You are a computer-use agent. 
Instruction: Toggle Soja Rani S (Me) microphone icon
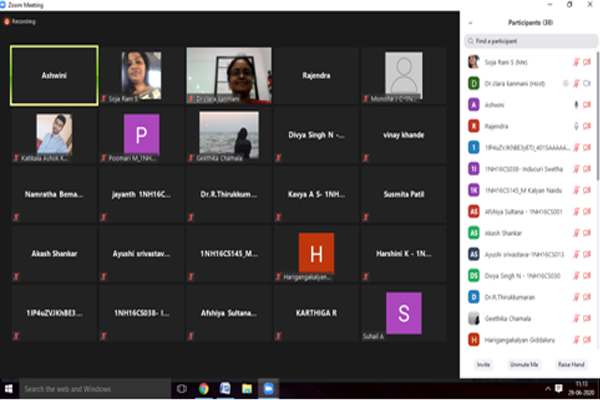[x=576, y=61]
